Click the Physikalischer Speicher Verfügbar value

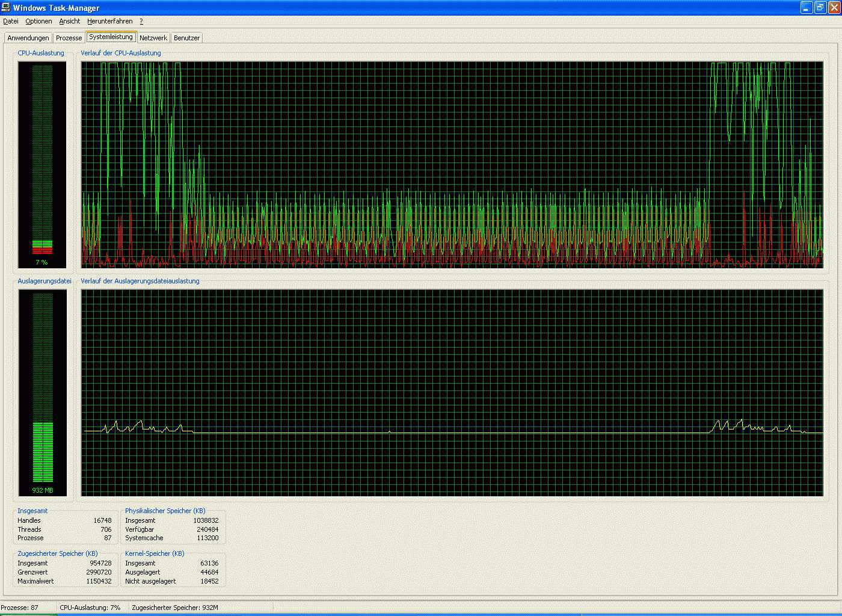(x=207, y=529)
